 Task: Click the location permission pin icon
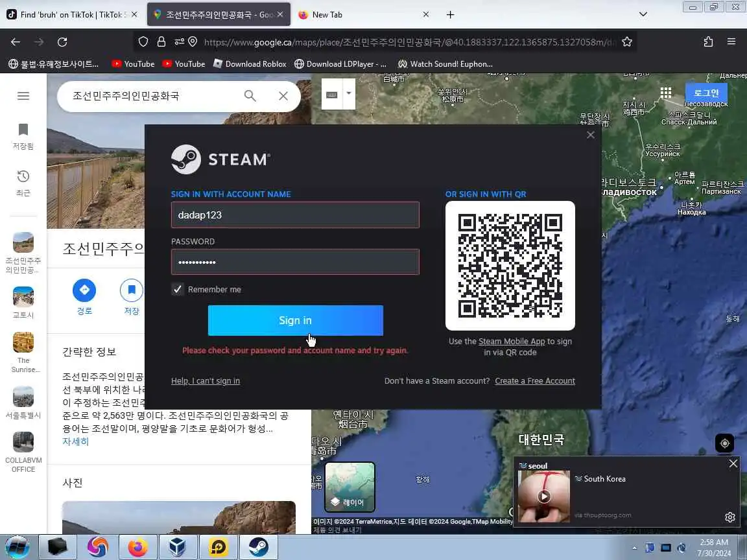click(x=193, y=42)
